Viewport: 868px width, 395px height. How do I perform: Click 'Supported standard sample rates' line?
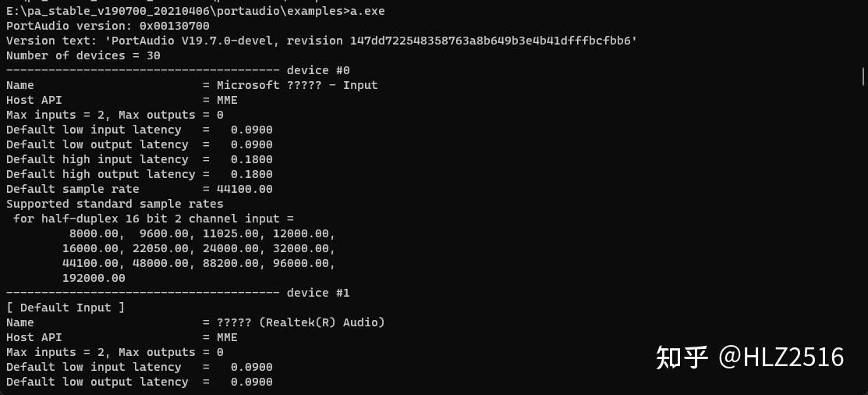[115, 204]
